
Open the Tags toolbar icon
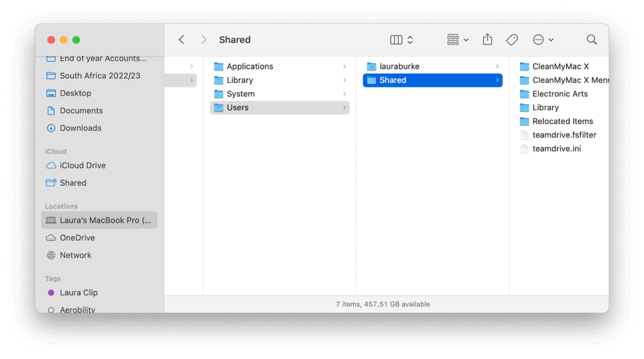click(x=512, y=40)
